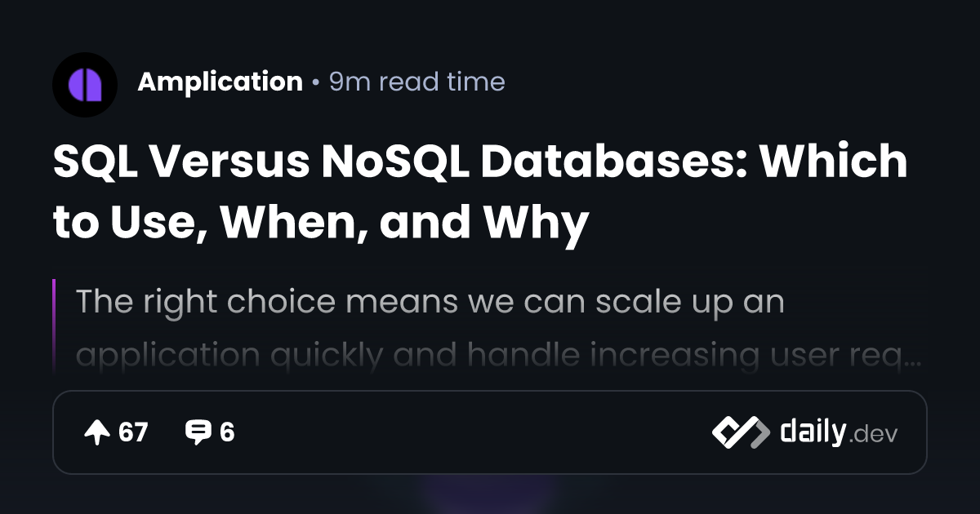Click the daily.dev logo mark icon

point(740,432)
